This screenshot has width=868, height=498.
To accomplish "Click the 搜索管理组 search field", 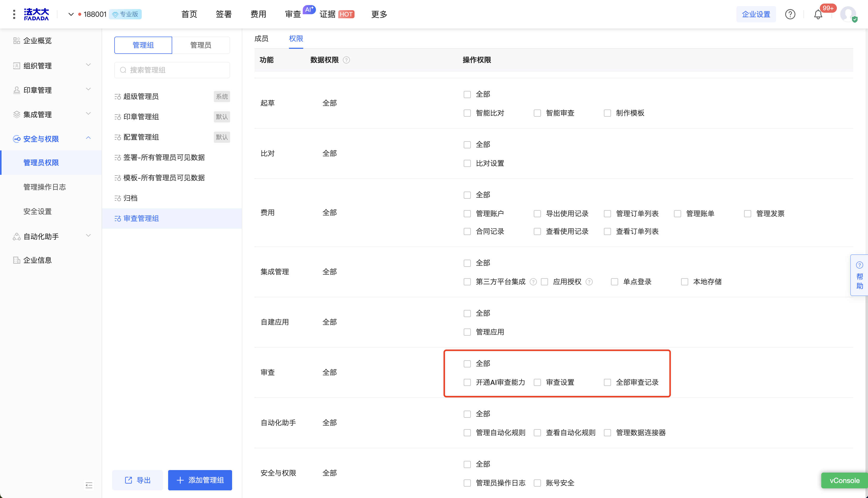I will [172, 70].
